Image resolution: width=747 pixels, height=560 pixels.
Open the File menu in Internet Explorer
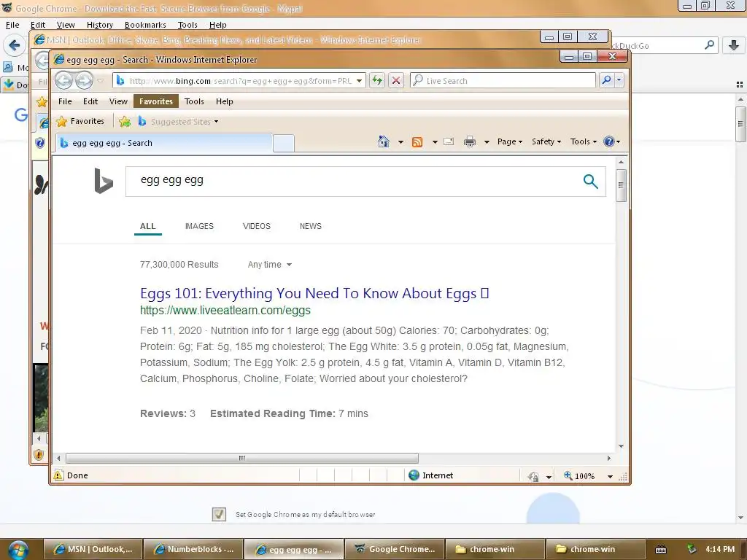click(65, 101)
